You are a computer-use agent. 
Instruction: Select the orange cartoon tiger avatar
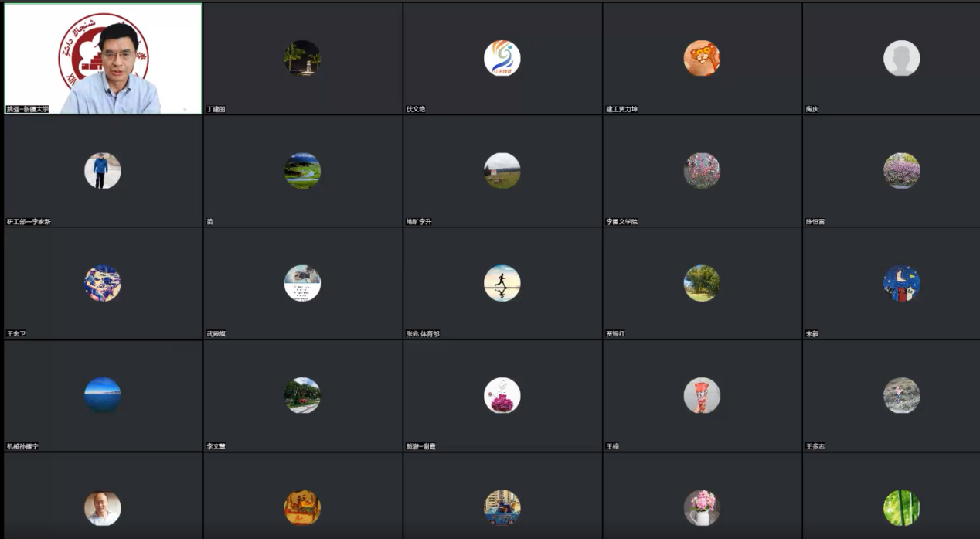click(x=702, y=58)
